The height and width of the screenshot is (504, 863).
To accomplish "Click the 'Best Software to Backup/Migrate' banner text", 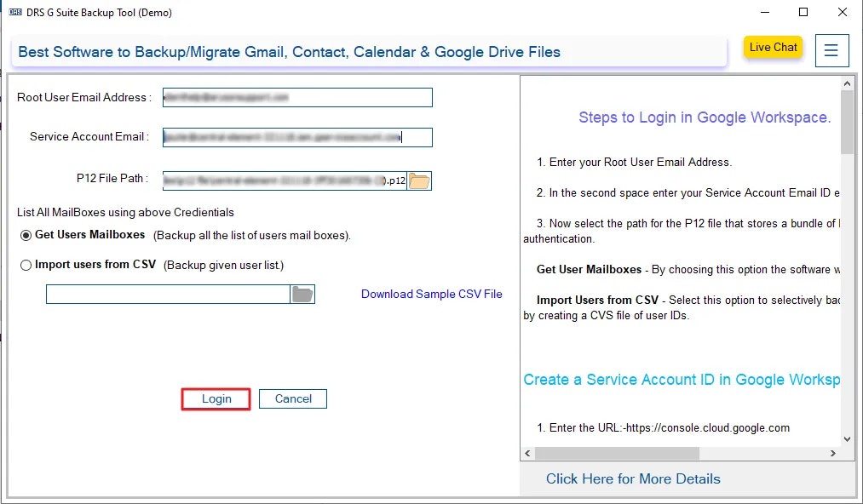I will point(289,52).
